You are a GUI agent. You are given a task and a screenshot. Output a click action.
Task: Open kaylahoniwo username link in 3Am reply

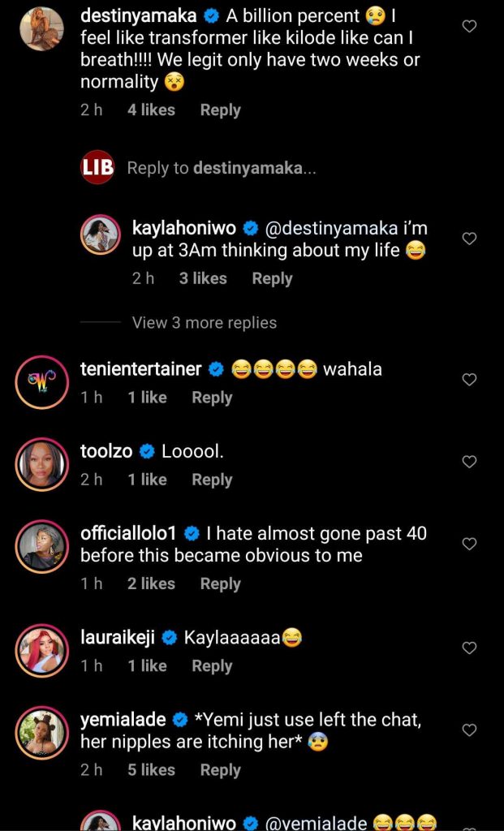pos(184,228)
